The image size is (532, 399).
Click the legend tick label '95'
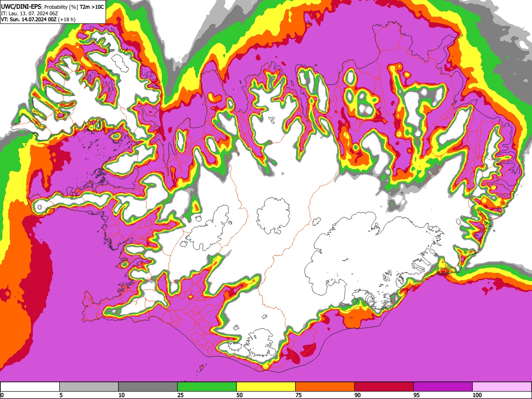tap(417, 395)
